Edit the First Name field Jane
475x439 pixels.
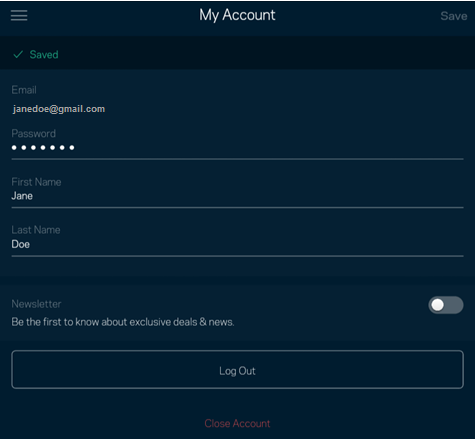(237, 196)
